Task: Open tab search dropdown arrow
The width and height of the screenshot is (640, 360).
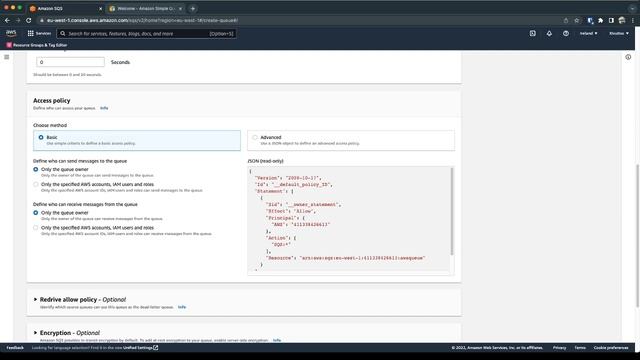Action: click(x=632, y=9)
